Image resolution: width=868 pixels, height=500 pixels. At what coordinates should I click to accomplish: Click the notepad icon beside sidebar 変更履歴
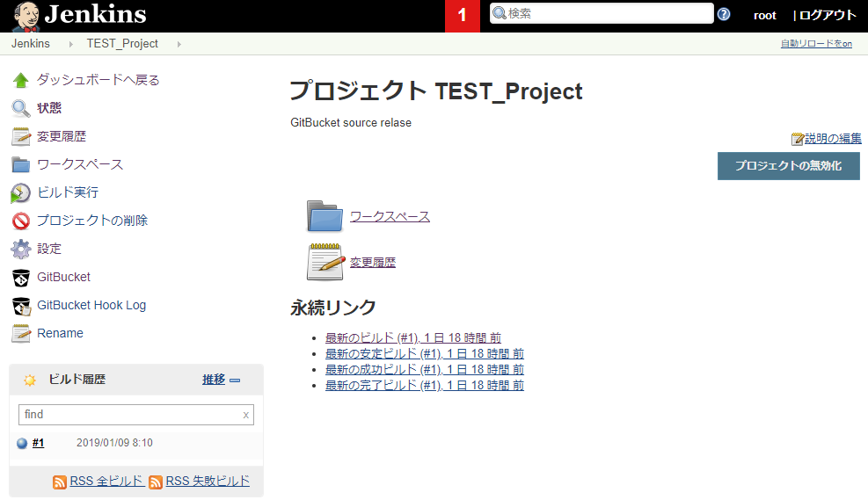(21, 136)
